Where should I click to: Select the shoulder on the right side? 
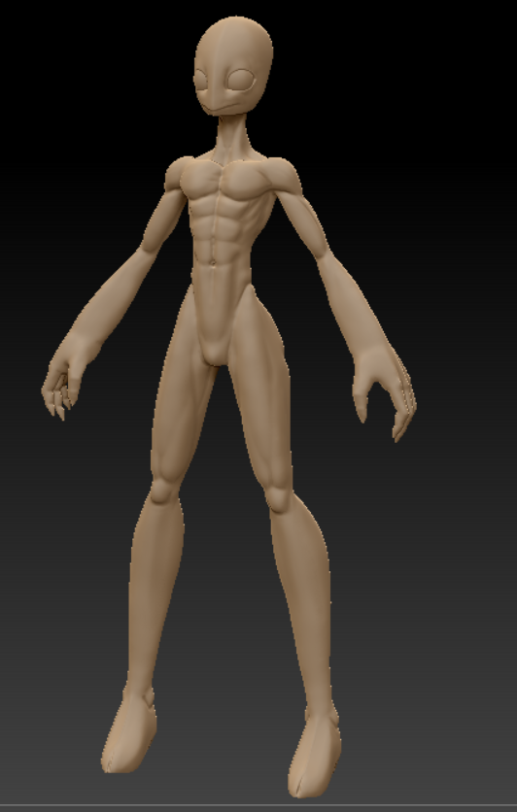(x=284, y=175)
